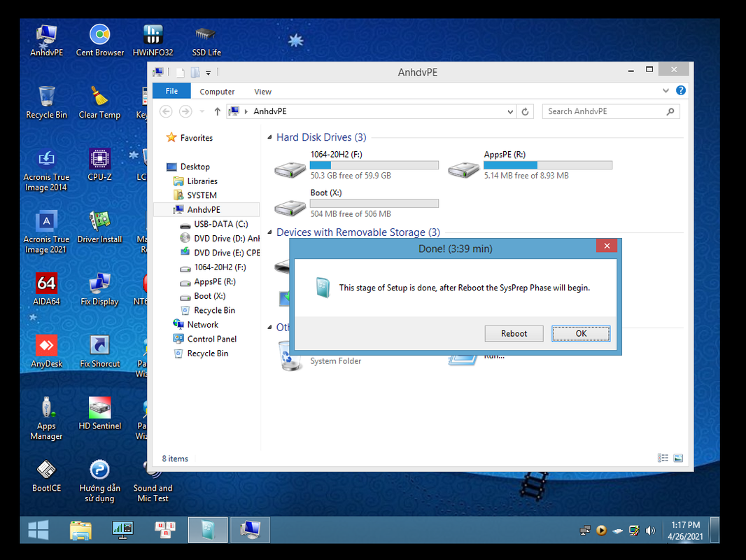Open the address bar history dropdown
The height and width of the screenshot is (560, 746).
pos(510,112)
